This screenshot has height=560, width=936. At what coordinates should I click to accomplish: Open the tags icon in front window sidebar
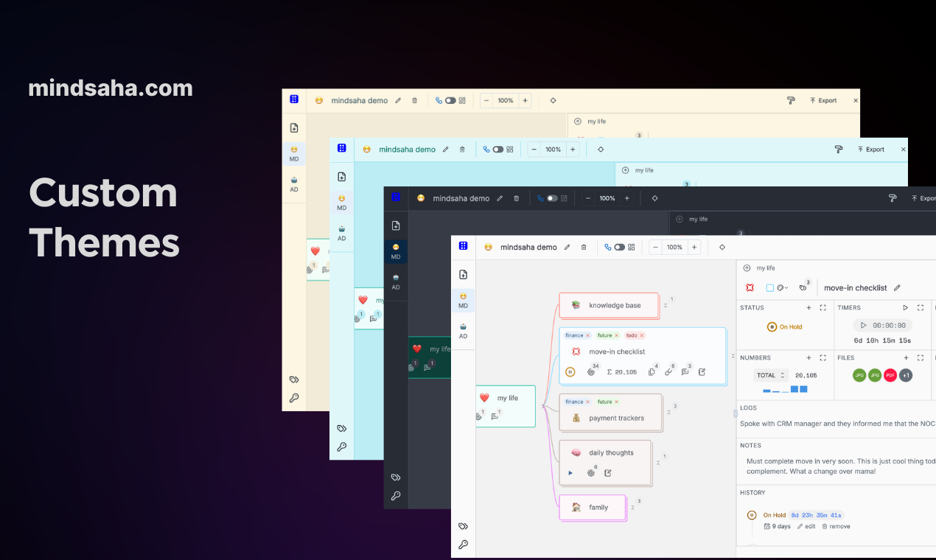[463, 526]
